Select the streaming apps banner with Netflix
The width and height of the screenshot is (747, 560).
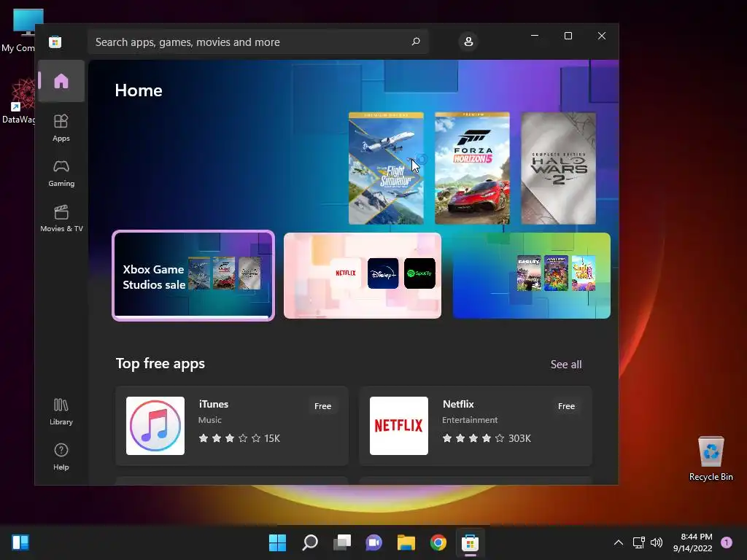(x=363, y=276)
